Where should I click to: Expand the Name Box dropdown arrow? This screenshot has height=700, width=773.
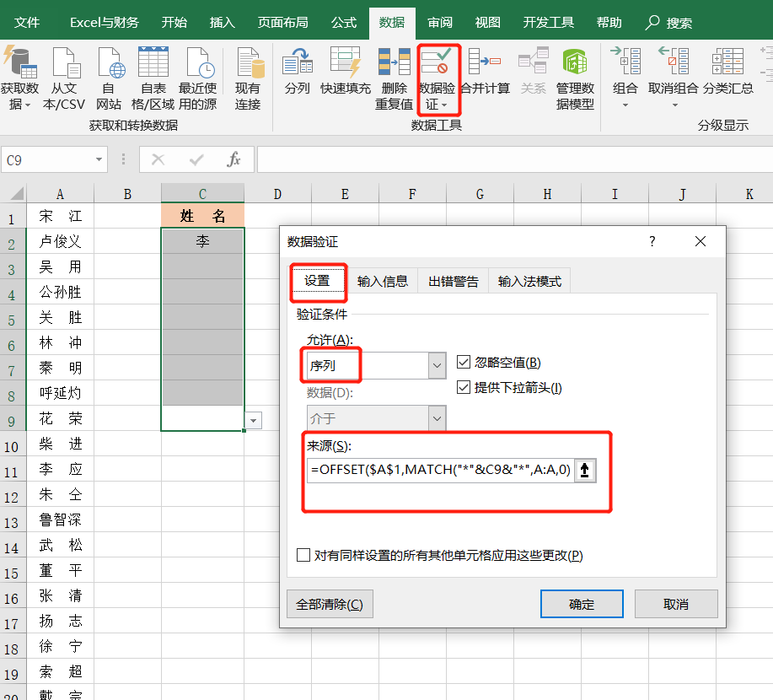(99, 159)
